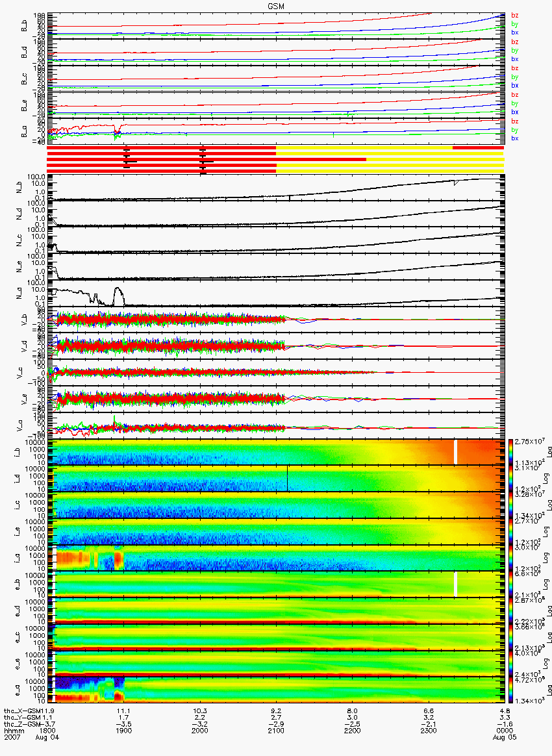This screenshot has width=552, height=756.
Task: Click the 2007 year label
Action: coord(12,738)
